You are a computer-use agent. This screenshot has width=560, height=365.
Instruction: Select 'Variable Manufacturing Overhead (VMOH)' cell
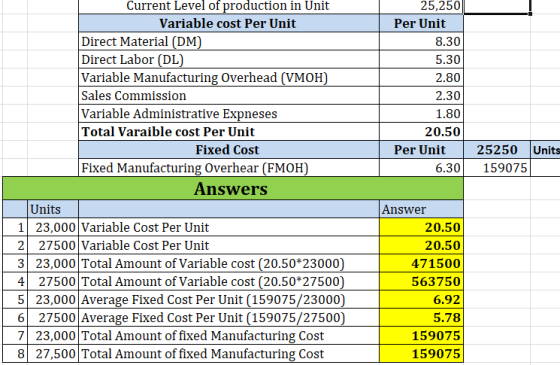coord(229,78)
